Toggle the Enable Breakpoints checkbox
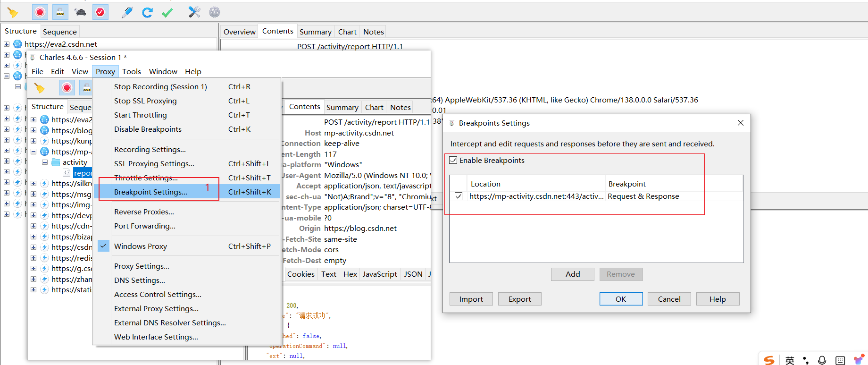The width and height of the screenshot is (868, 365). (453, 160)
